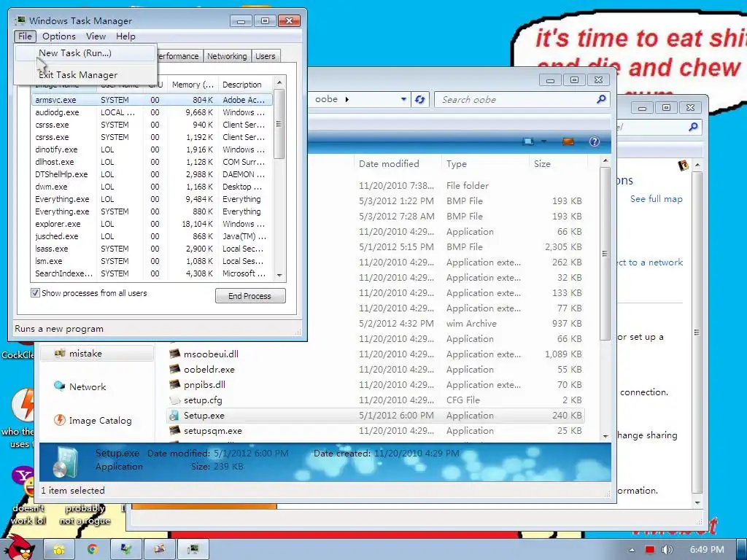
Task: Select the DTShellHlp.exe process
Action: [x=152, y=174]
